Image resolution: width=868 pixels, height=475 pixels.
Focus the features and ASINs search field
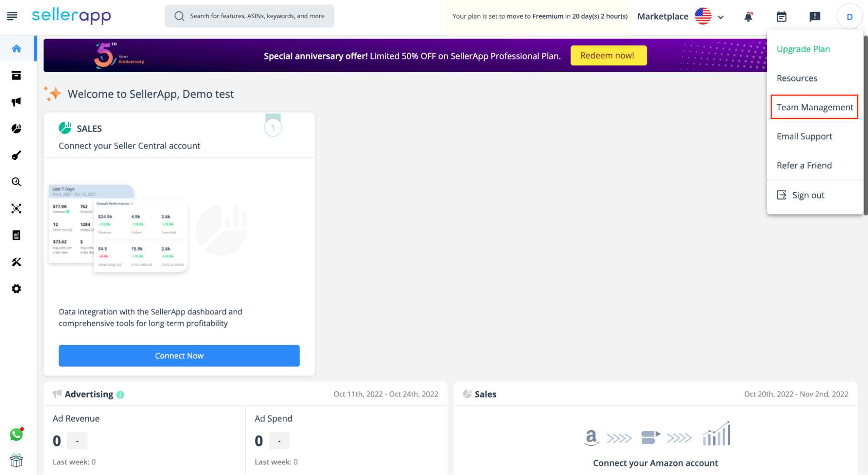click(250, 16)
